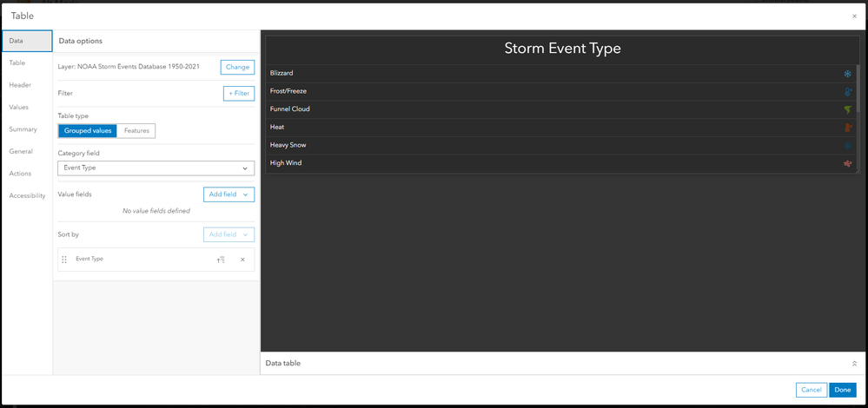Switch to the Table tab
868x408 pixels.
click(x=27, y=63)
